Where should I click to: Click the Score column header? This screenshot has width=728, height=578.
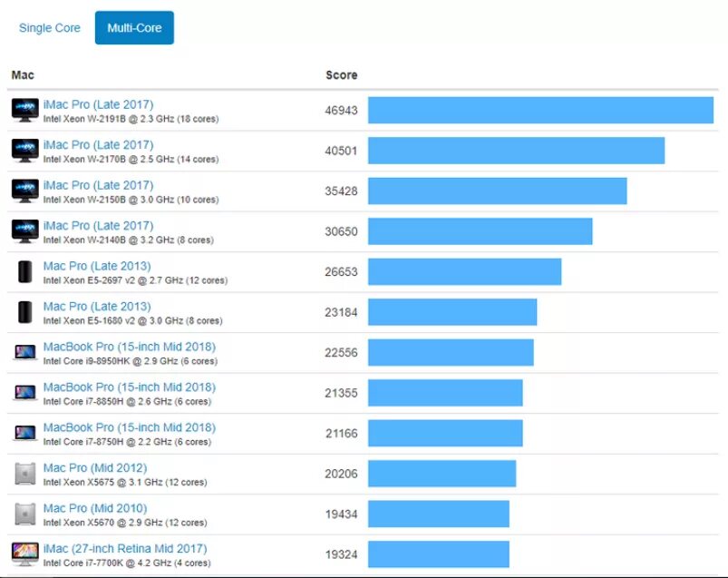[x=342, y=75]
